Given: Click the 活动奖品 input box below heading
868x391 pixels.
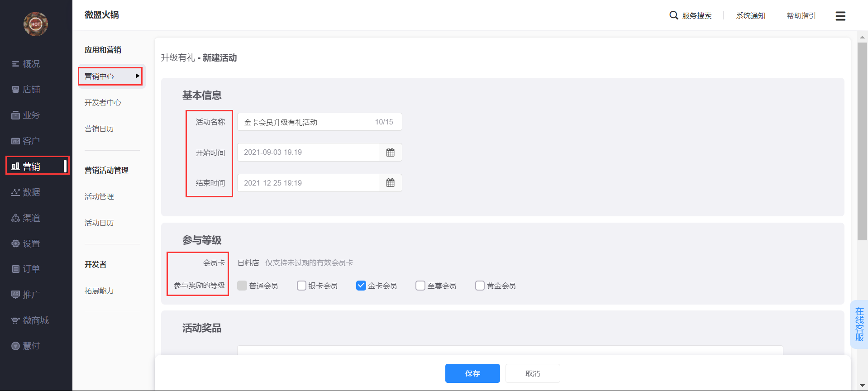Looking at the screenshot, I should coord(510,350).
